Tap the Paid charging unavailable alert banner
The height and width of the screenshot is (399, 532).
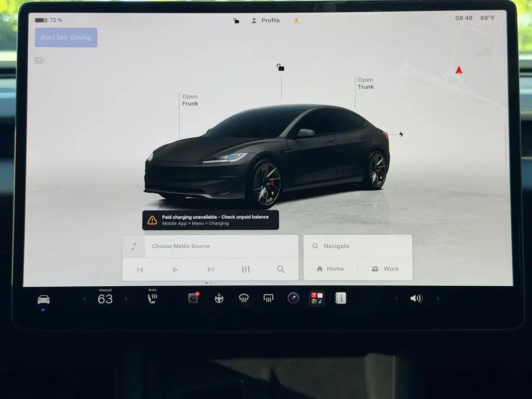210,220
